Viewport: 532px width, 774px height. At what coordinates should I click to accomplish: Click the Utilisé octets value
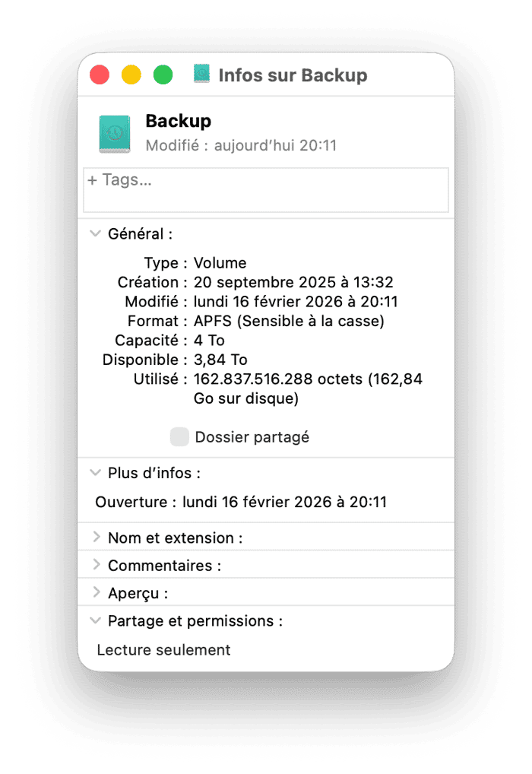[308, 379]
